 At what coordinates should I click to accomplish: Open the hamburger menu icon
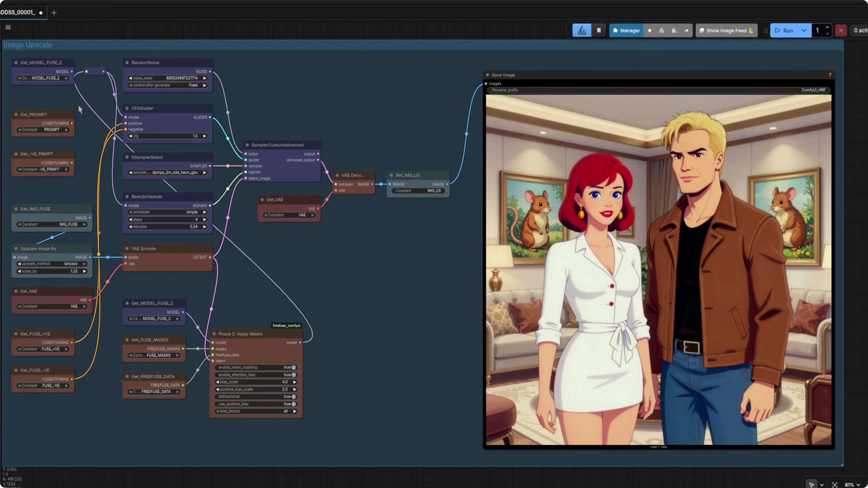(x=8, y=27)
